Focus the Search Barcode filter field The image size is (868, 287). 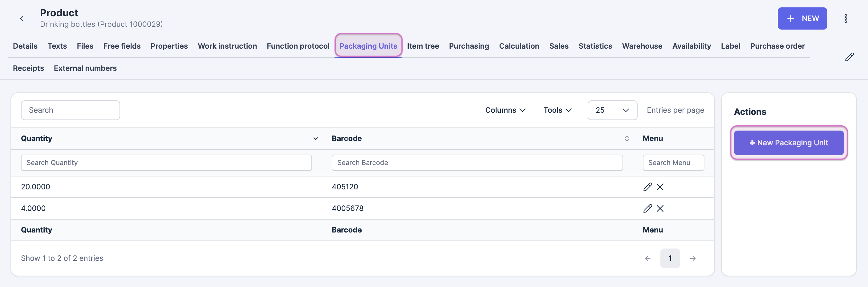[477, 163]
